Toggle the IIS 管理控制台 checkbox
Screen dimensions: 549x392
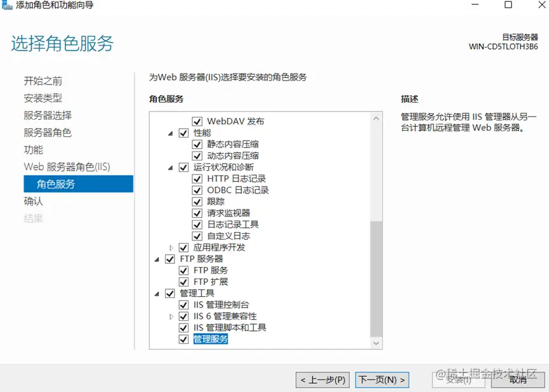[183, 305]
